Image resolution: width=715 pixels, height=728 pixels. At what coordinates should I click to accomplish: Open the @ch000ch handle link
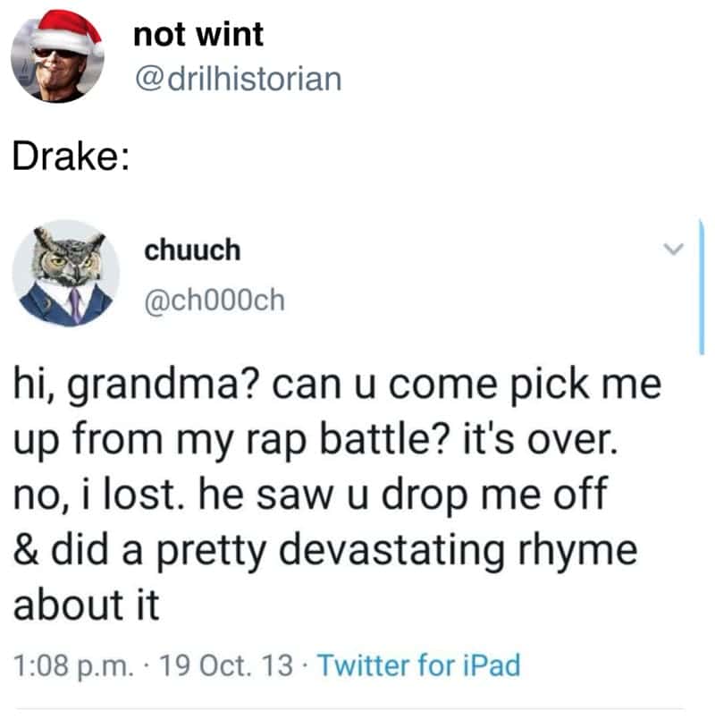click(214, 301)
